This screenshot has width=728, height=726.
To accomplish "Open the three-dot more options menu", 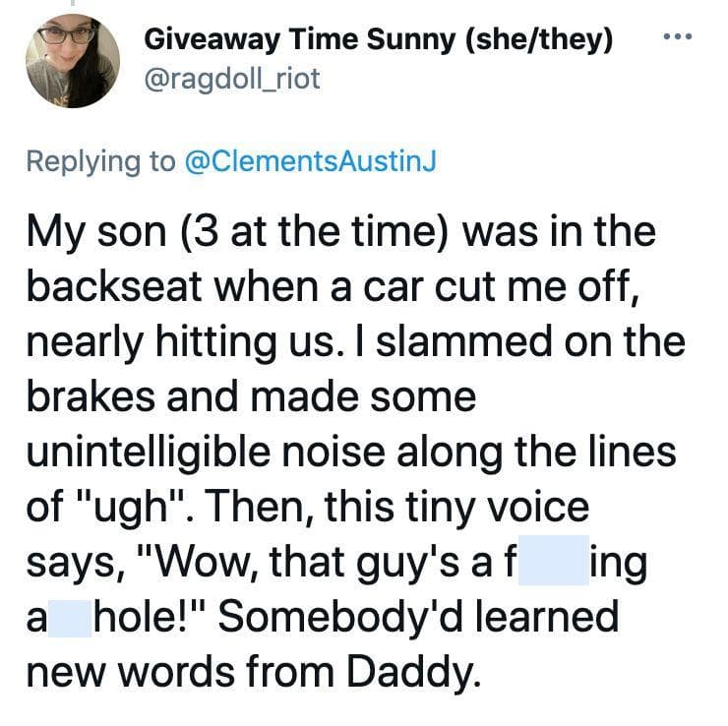I will pos(678,36).
